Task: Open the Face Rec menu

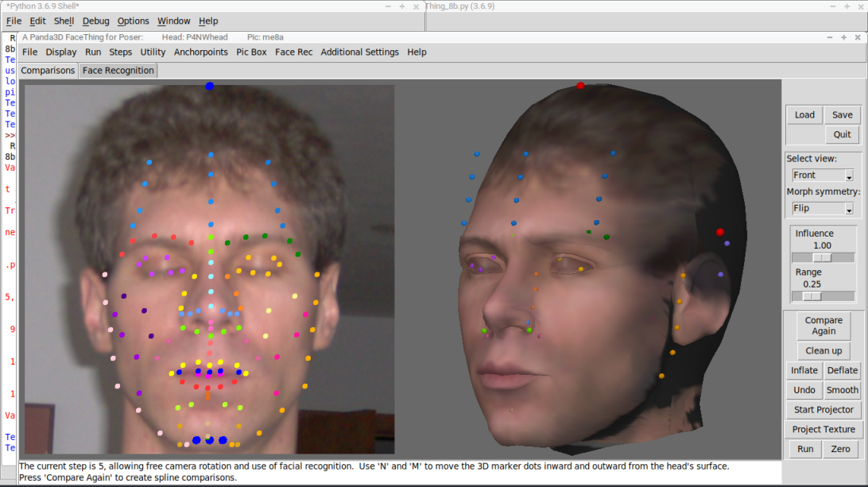Action: tap(293, 52)
